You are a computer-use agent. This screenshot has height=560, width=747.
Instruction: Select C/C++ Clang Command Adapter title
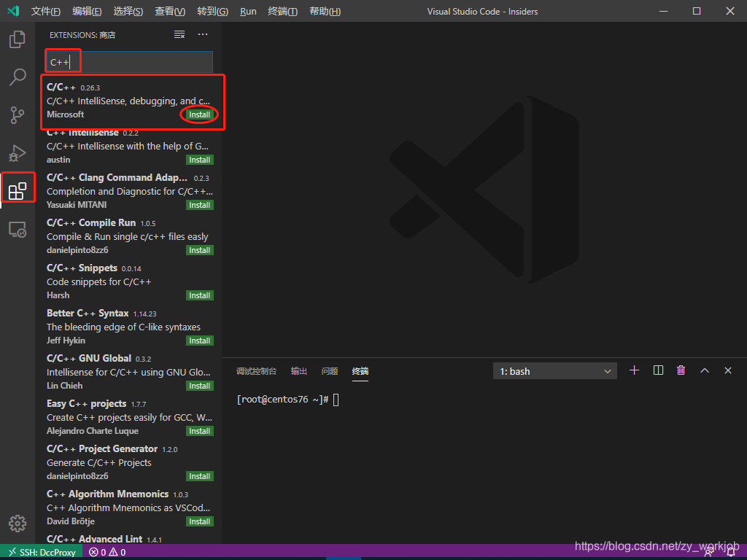coord(117,178)
